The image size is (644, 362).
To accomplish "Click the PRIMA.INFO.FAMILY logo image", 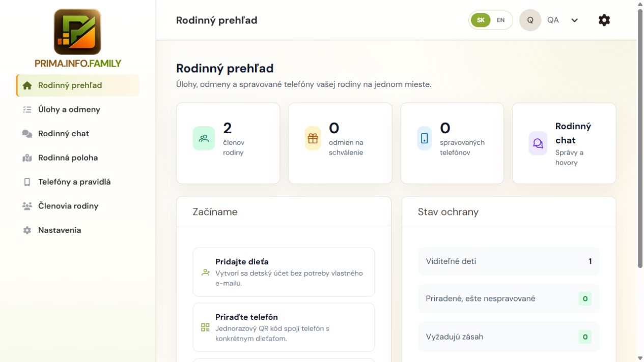I will pyautogui.click(x=77, y=32).
